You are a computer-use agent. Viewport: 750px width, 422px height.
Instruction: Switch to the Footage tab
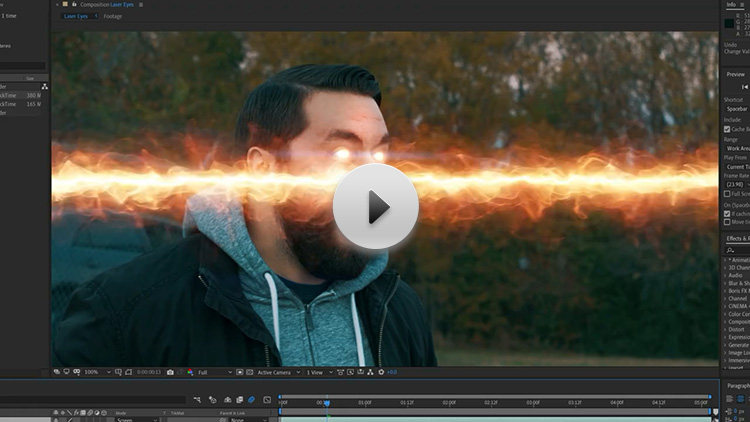tap(113, 16)
